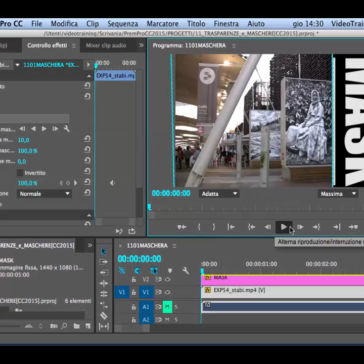The height and width of the screenshot is (364, 364).
Task: Open new bin folder icon in Project panel
Action: pos(76,326)
